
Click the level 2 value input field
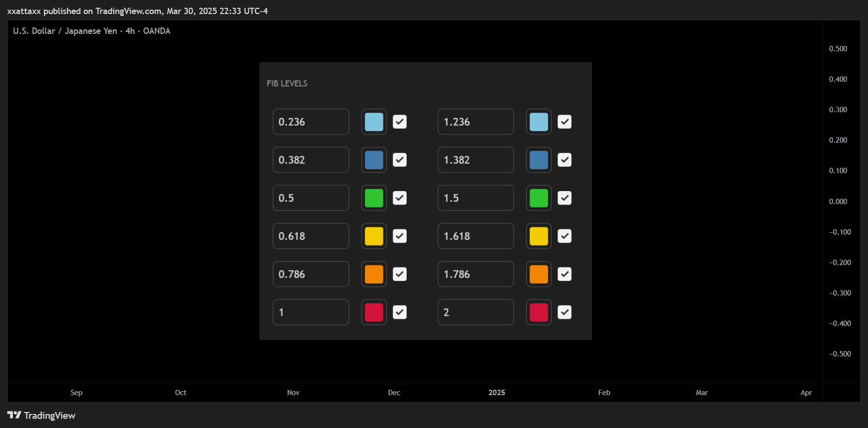click(x=476, y=312)
